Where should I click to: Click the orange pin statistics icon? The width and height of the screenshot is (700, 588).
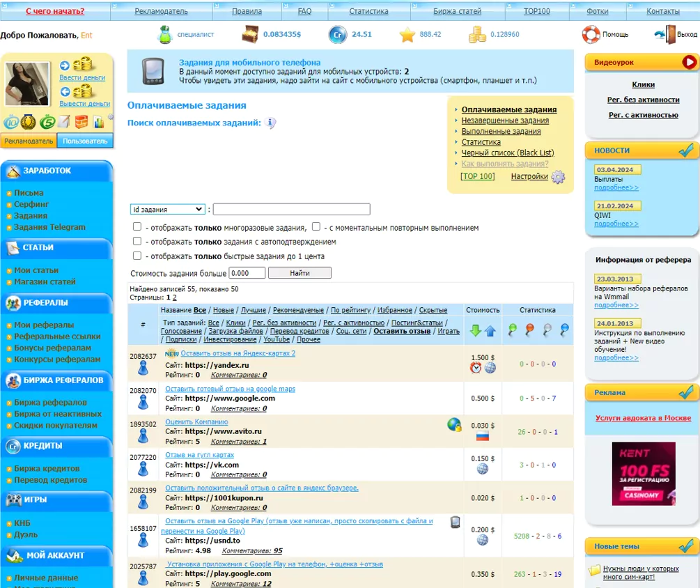(529, 330)
